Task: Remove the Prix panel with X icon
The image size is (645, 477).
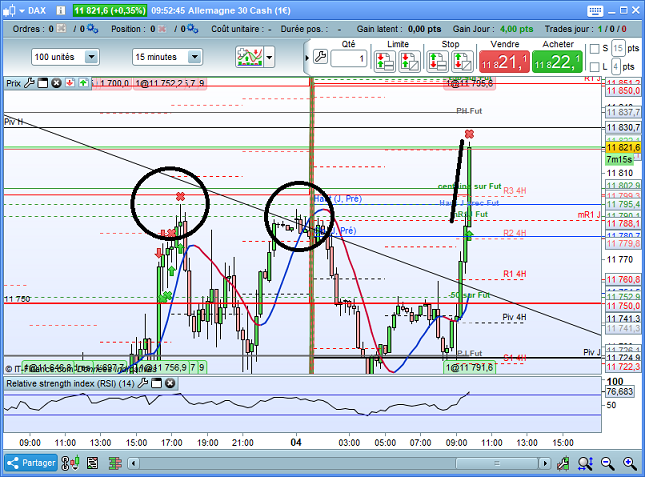Action: point(56,83)
